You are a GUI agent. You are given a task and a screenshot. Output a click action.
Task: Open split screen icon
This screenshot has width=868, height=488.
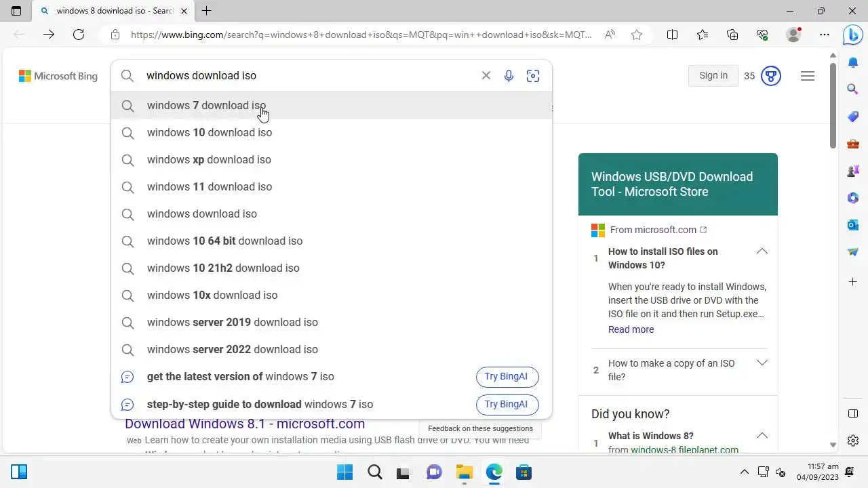pyautogui.click(x=672, y=35)
